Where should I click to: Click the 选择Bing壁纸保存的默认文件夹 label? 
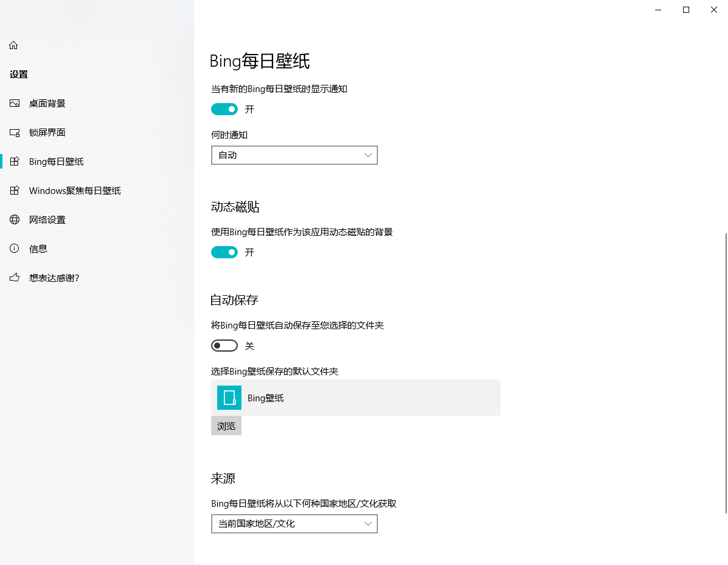(275, 371)
